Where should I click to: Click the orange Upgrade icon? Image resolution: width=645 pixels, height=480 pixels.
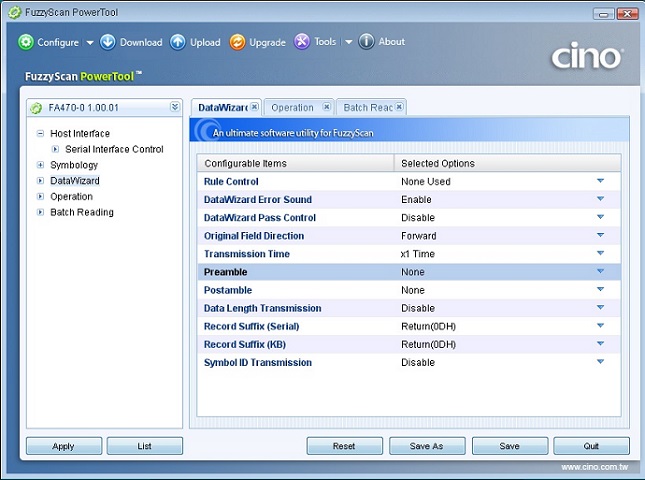pyautogui.click(x=237, y=42)
